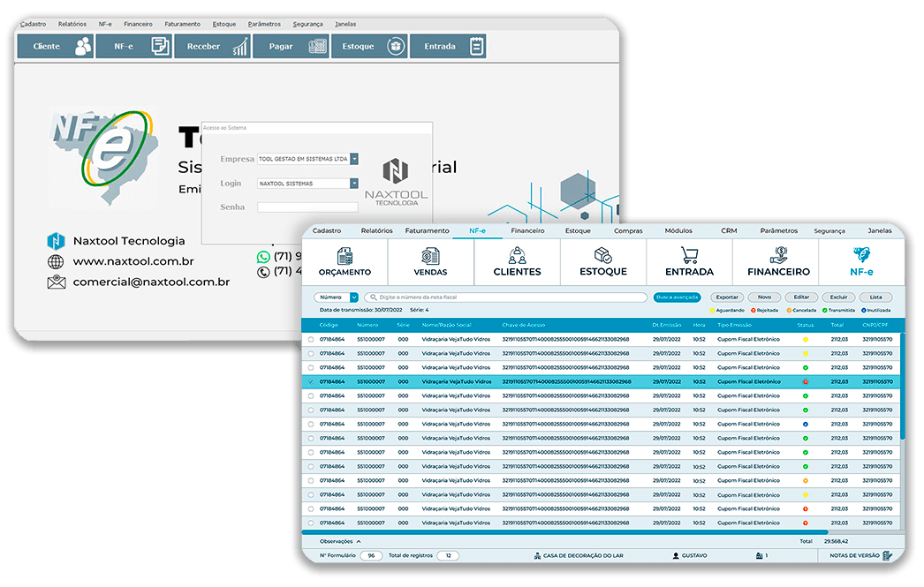924x587 pixels.
Task: Open the Entrada shopping cart icon
Action: click(689, 255)
